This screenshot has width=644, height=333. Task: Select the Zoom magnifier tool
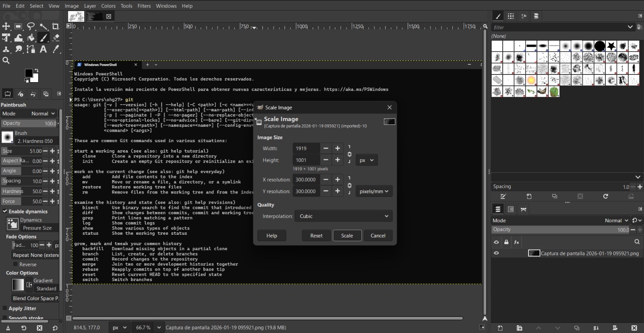6,60
